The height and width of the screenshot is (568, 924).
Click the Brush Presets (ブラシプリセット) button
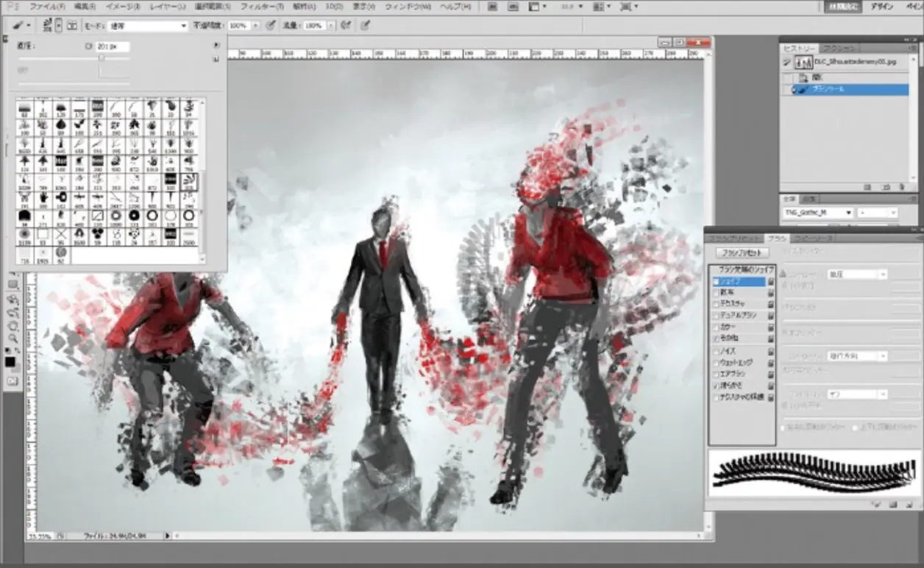coord(742,252)
